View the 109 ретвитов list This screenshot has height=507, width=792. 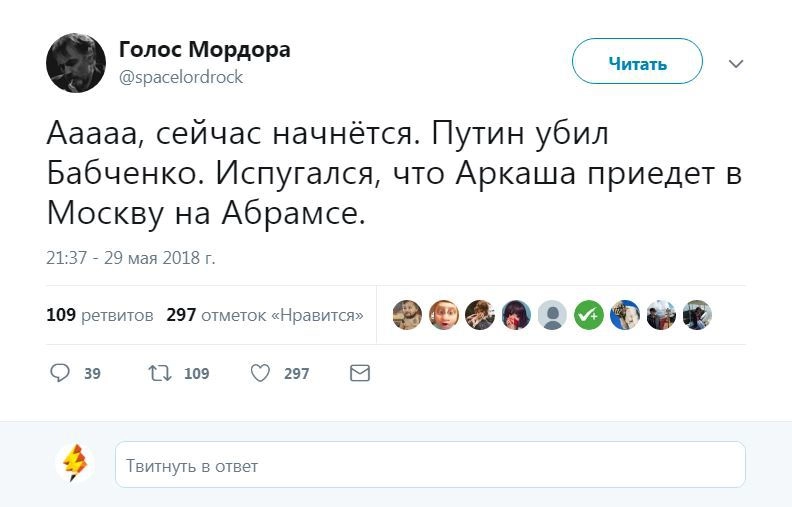(100, 315)
